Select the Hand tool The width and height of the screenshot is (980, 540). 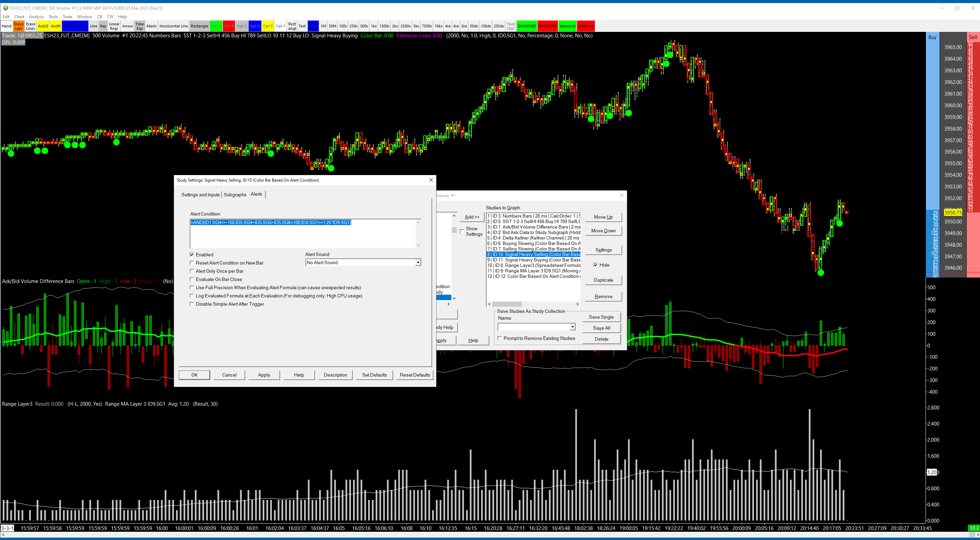7,26
